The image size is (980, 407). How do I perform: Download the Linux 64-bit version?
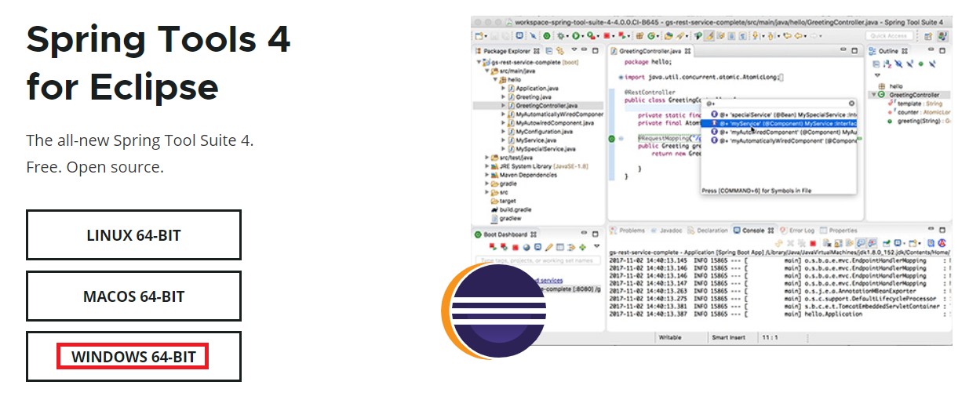pyautogui.click(x=133, y=234)
